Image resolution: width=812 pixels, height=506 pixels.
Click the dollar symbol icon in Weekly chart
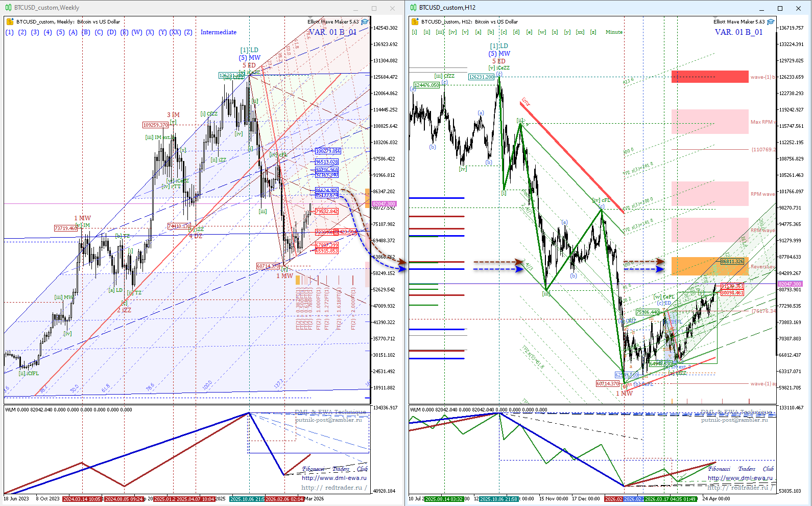click(x=11, y=21)
